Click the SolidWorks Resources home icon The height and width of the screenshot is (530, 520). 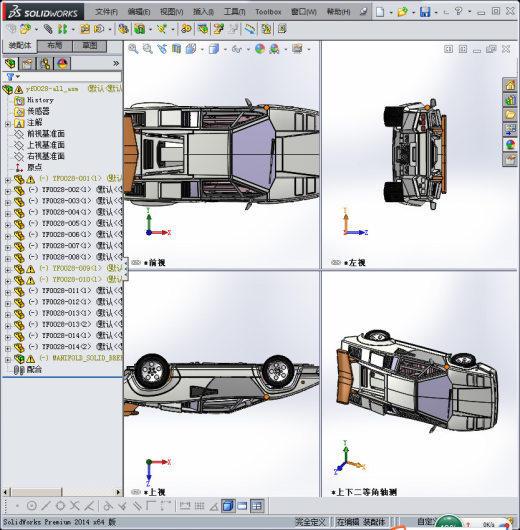point(510,85)
